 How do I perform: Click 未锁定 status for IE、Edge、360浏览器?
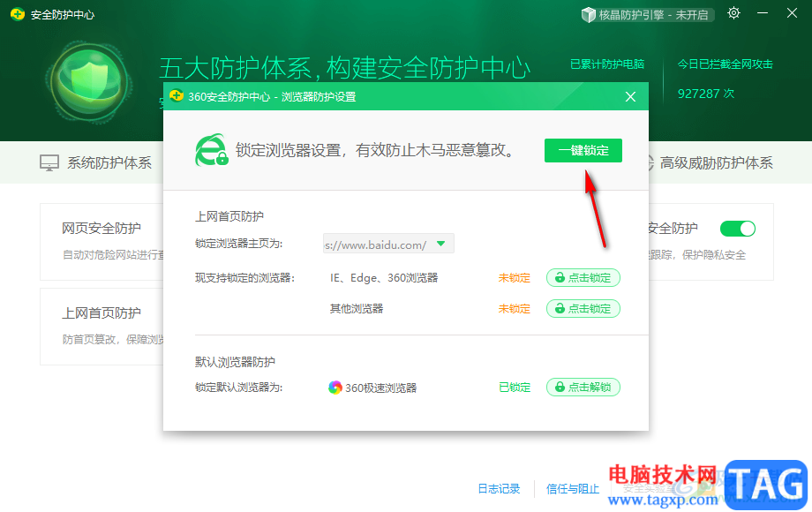tap(515, 278)
